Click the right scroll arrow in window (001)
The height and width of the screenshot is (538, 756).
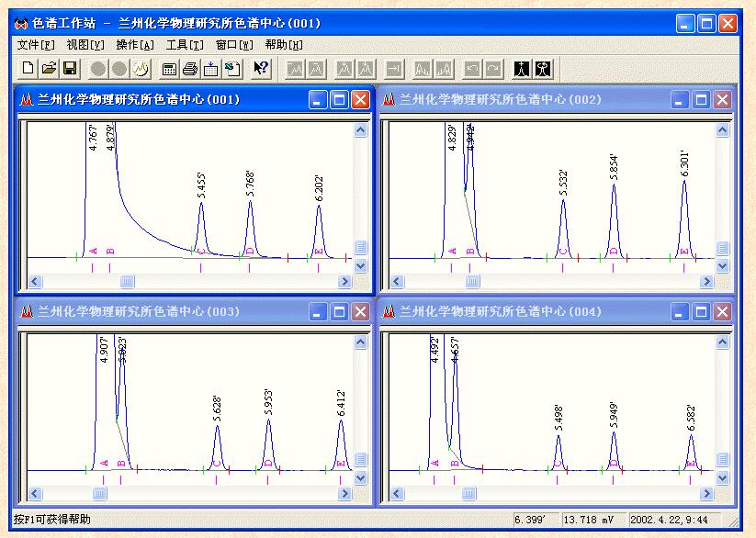344,281
